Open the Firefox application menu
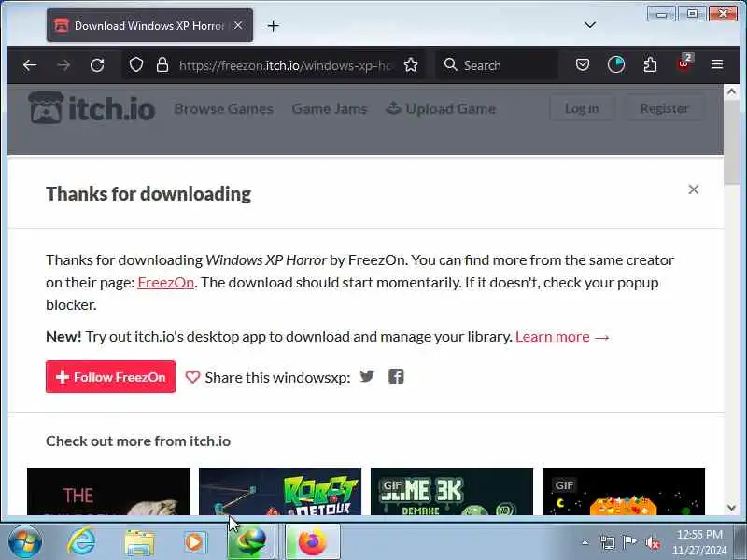Image resolution: width=747 pixels, height=560 pixels. click(717, 64)
